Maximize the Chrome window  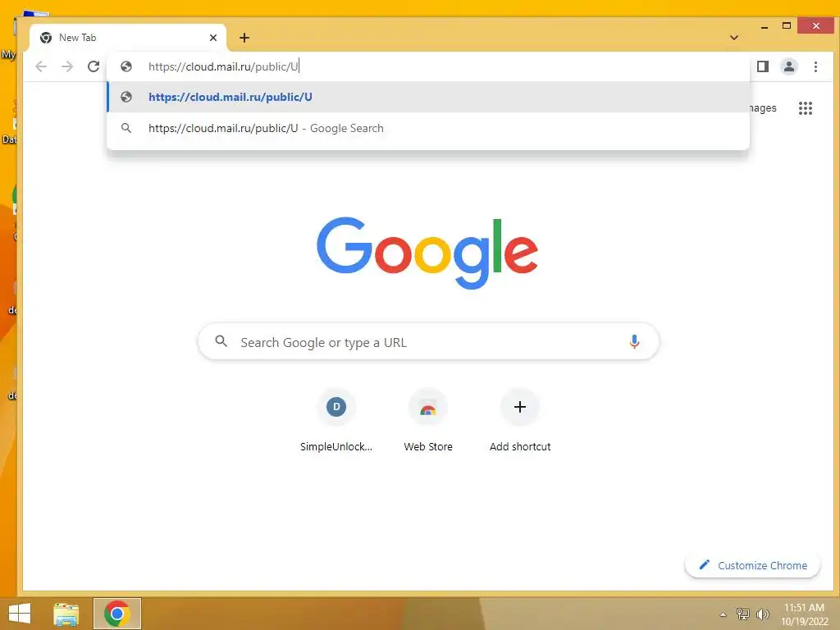[x=787, y=25]
